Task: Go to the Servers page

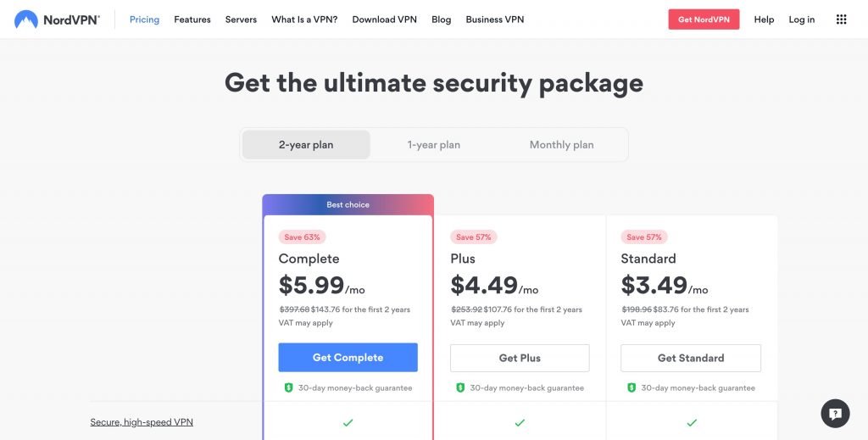Action: point(241,19)
